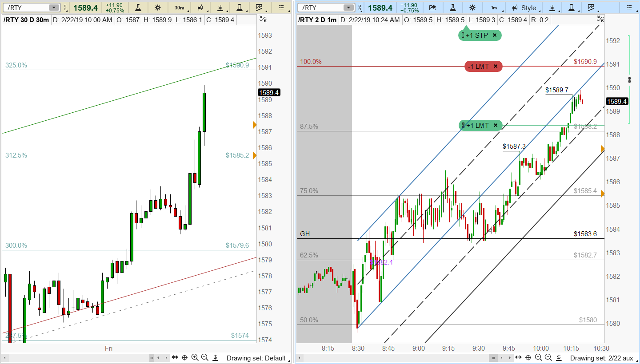
Task: Click the 75.0% level label on right chart
Action: tap(309, 191)
